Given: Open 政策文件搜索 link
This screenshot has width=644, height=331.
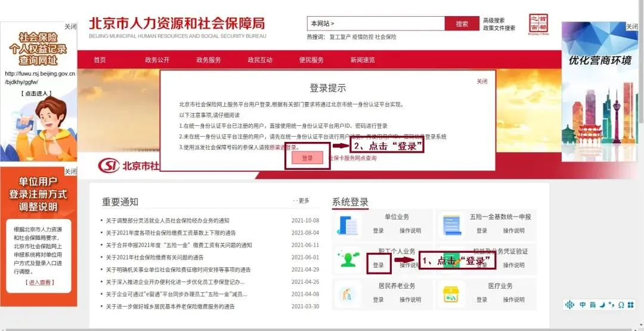Looking at the screenshot, I should point(499,29).
